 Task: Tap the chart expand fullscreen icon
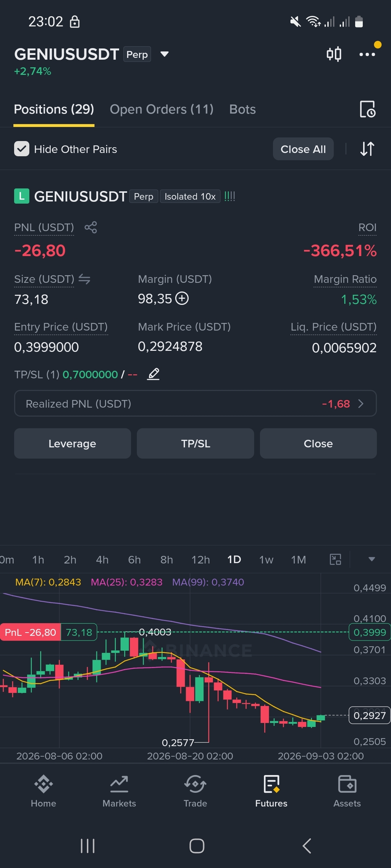tap(336, 559)
